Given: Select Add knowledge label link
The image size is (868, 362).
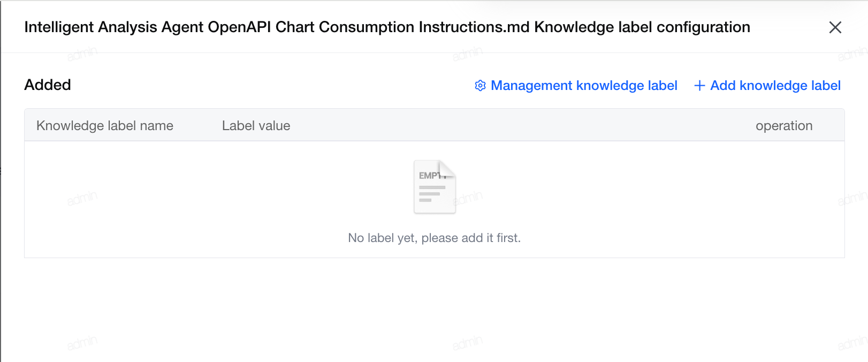Looking at the screenshot, I should click(x=767, y=86).
